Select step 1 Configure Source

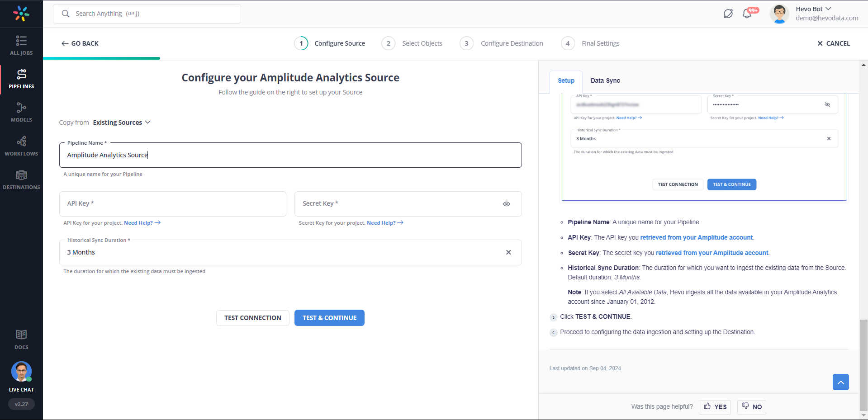pos(330,43)
